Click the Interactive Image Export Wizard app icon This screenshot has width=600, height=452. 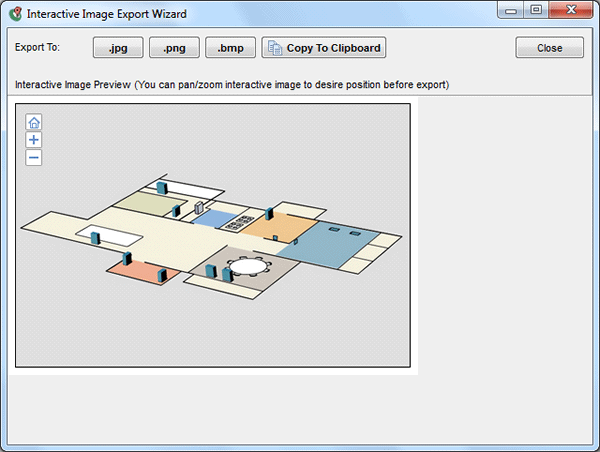coord(16,14)
